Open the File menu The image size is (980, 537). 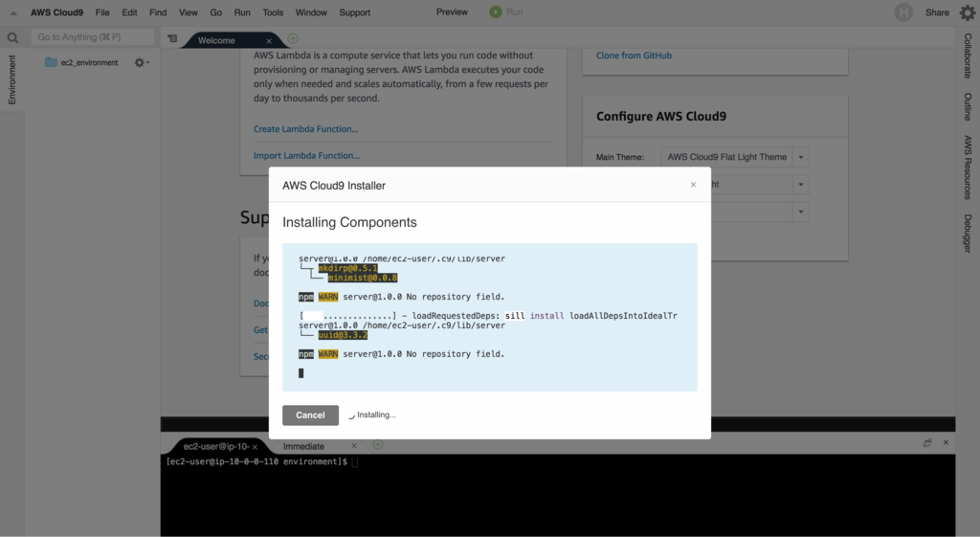coord(102,12)
